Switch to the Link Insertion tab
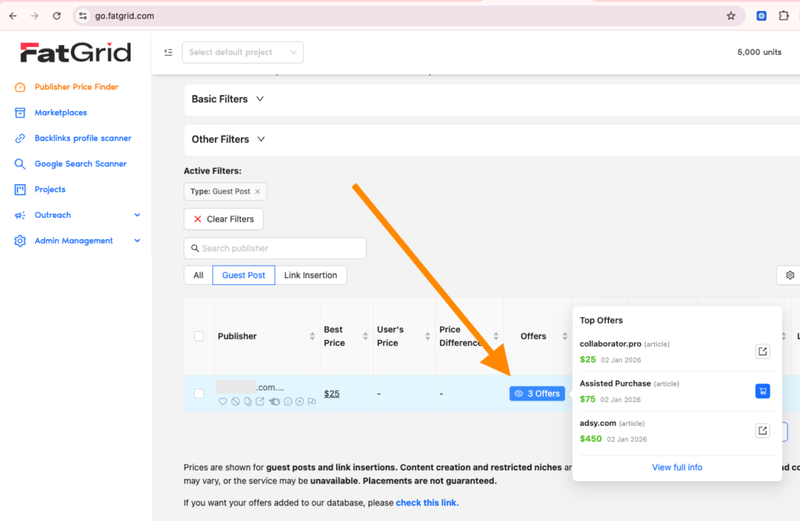 (310, 275)
